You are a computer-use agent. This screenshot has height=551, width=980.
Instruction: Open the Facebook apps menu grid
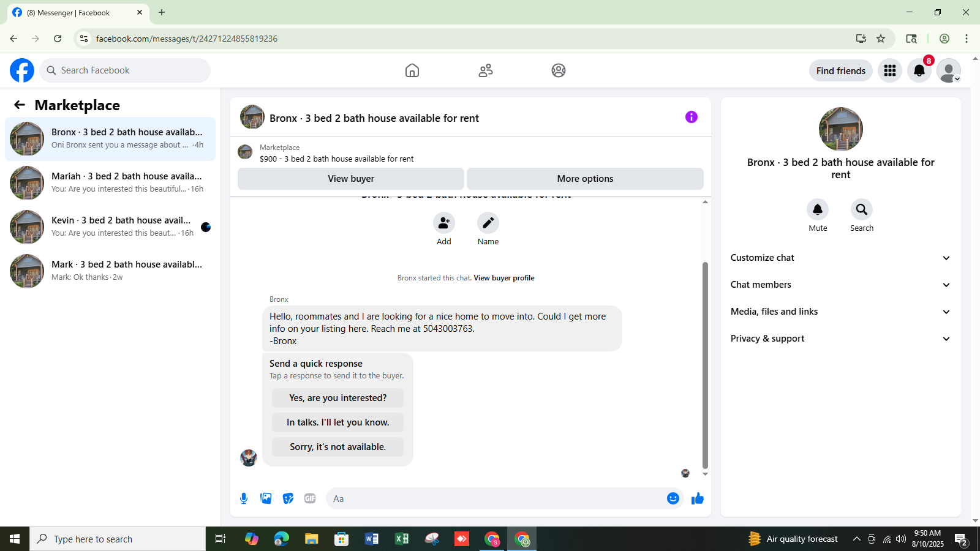pos(890,70)
